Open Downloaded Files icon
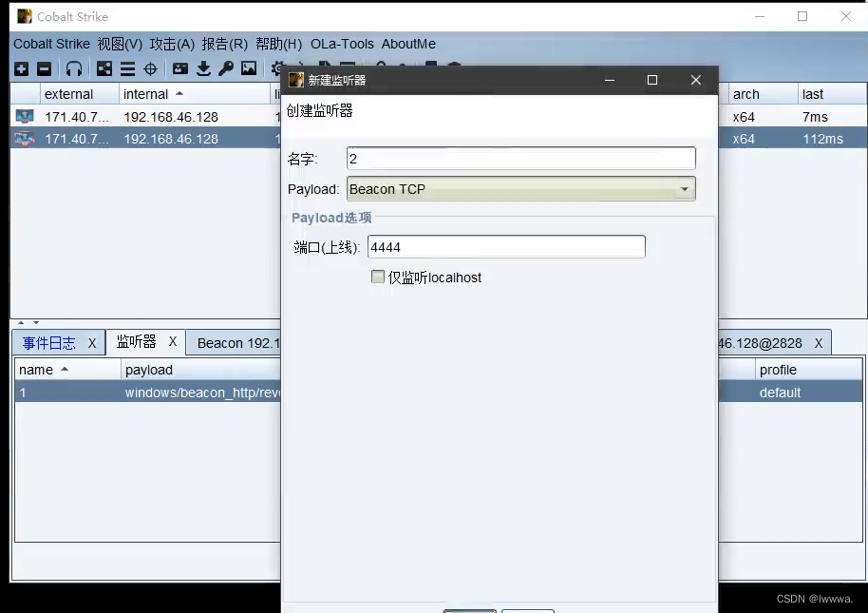Screen dimensions: 868x613 204,69
